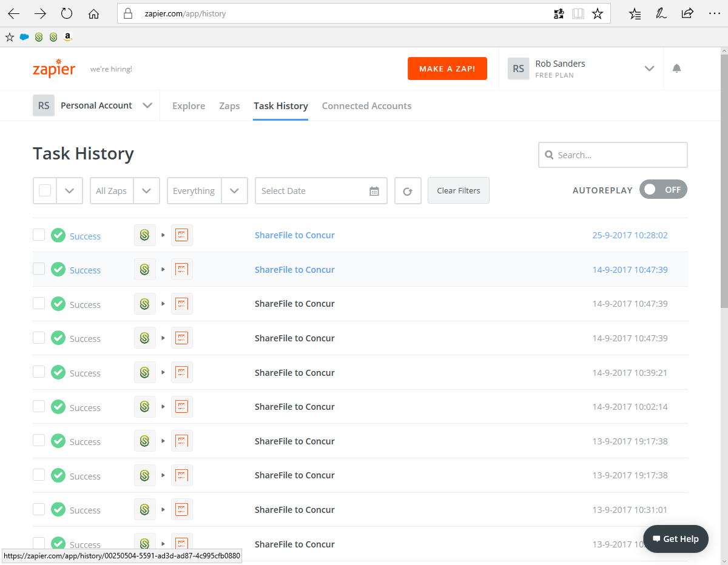Toggle the Autoreplay switch on
Viewport: 728px width, 565px height.
(663, 190)
